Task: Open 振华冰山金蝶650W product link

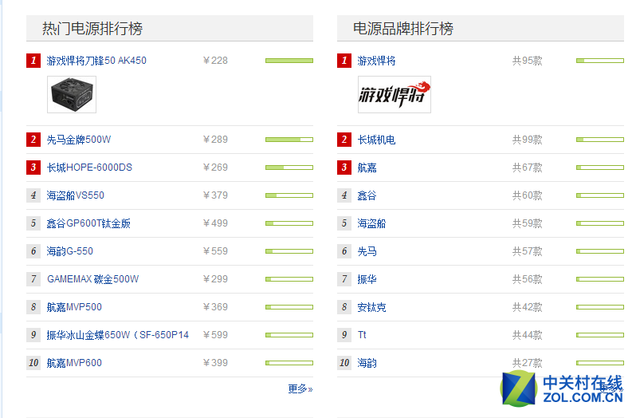Action: click(118, 335)
